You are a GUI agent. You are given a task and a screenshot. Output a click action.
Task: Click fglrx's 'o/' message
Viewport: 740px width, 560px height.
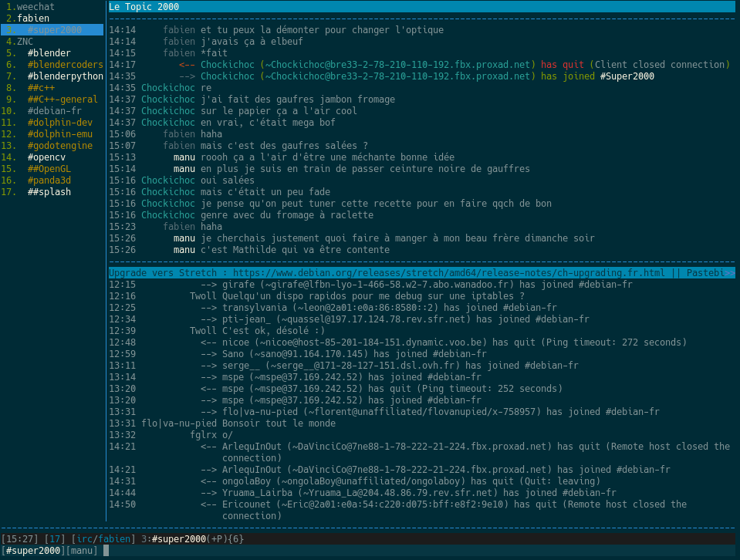pos(228,434)
